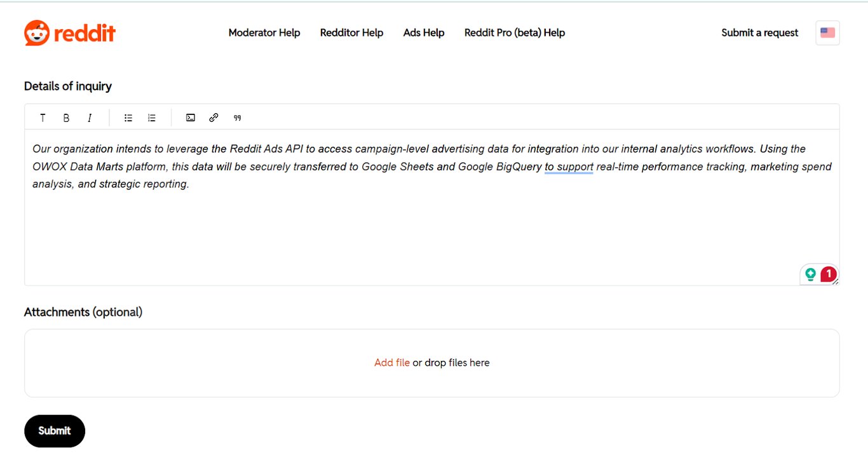Open the text style T tool
The width and height of the screenshot is (868, 467).
43,118
